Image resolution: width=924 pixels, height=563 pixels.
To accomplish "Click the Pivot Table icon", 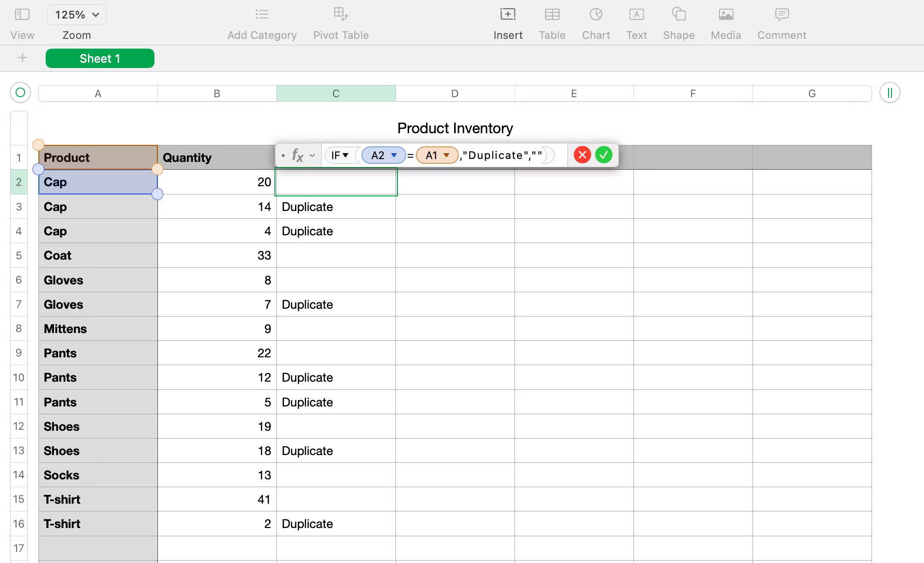I will click(x=341, y=15).
